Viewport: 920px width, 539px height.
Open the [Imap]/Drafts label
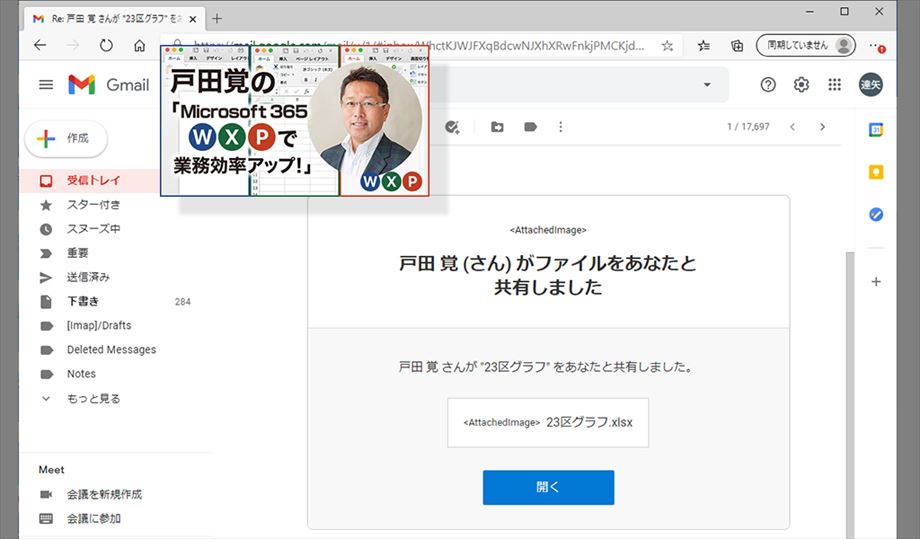click(99, 326)
